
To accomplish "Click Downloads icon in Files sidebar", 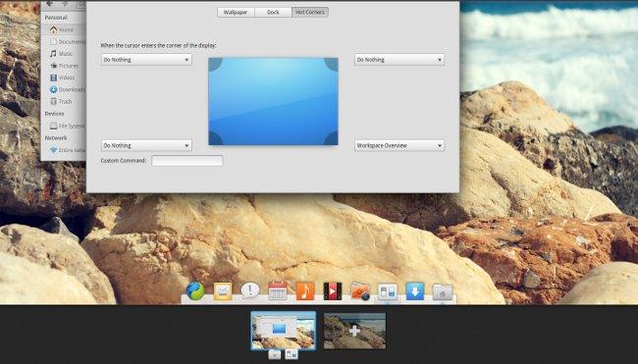I will point(53,89).
